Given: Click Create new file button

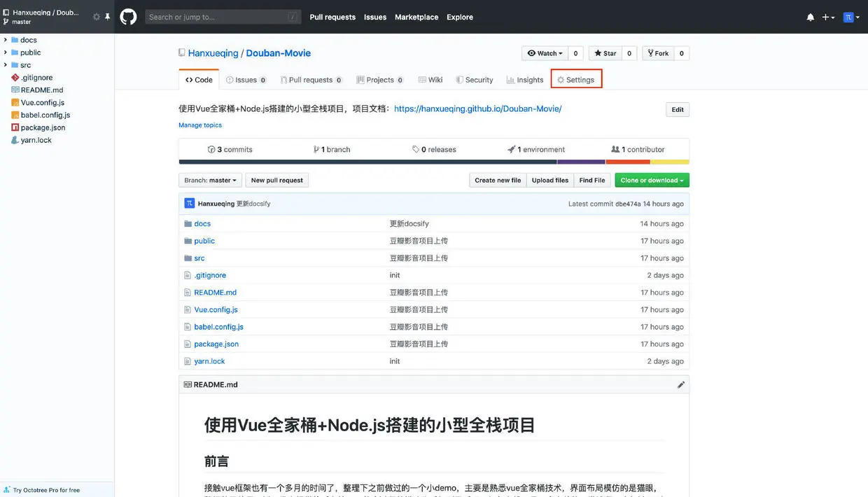Looking at the screenshot, I should 498,180.
